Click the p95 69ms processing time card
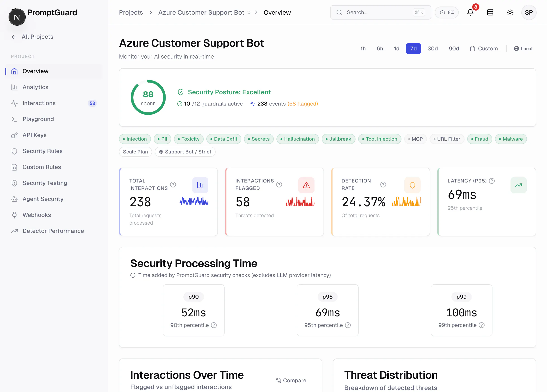 [327, 310]
